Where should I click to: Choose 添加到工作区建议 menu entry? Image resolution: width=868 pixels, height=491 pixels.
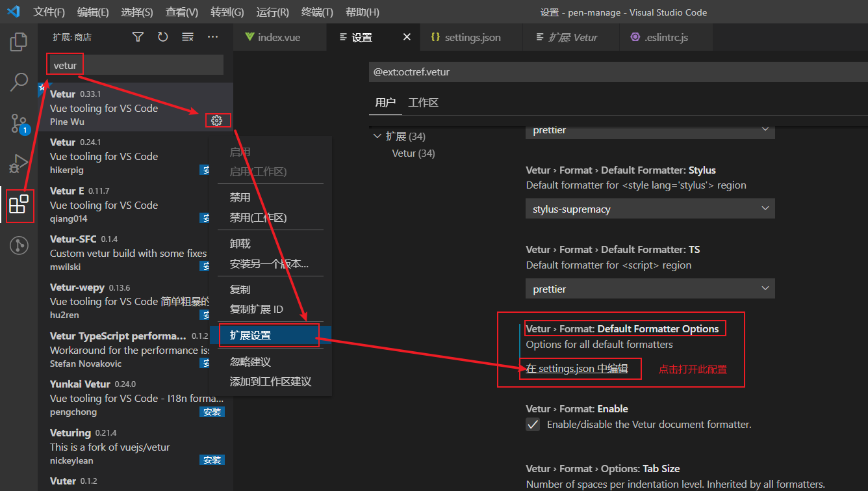pyautogui.click(x=270, y=382)
